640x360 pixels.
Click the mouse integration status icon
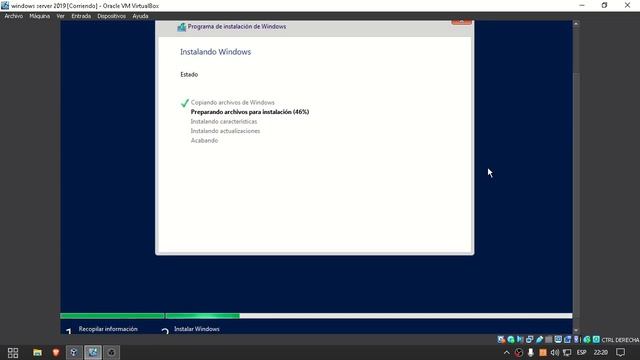[587, 340]
